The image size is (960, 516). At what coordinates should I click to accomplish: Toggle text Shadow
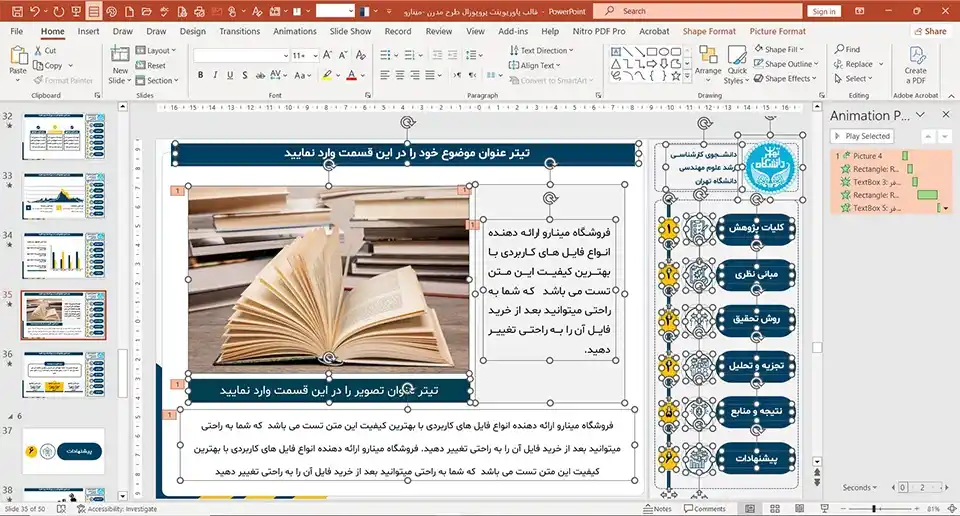pos(244,75)
